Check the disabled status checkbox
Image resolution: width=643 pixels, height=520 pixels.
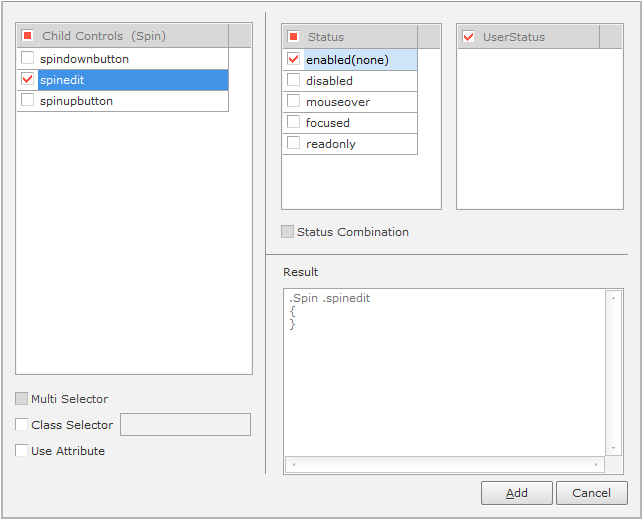[294, 80]
